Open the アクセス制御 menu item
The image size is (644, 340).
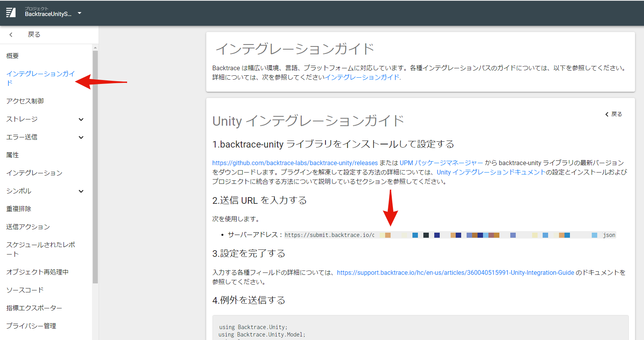25,101
